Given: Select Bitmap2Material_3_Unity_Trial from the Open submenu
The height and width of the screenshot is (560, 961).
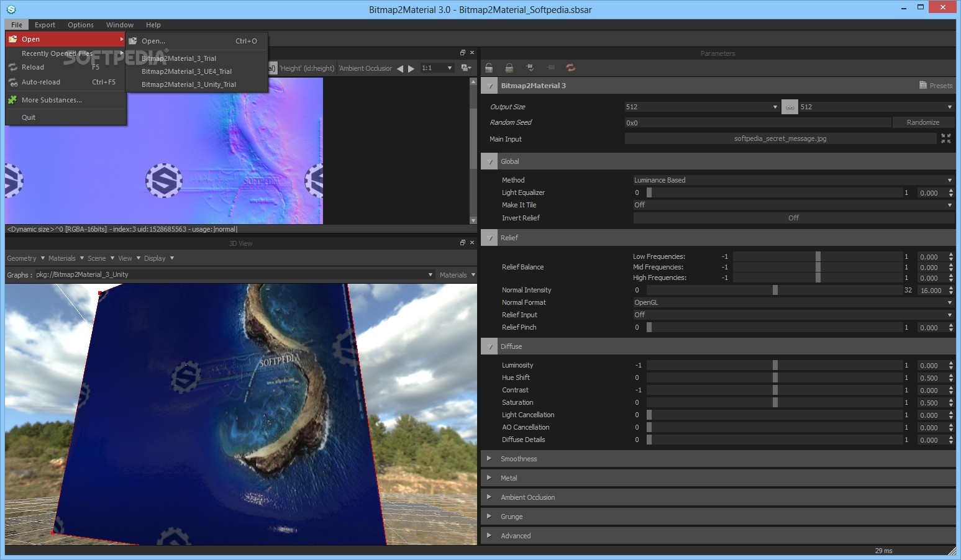Looking at the screenshot, I should click(x=196, y=84).
